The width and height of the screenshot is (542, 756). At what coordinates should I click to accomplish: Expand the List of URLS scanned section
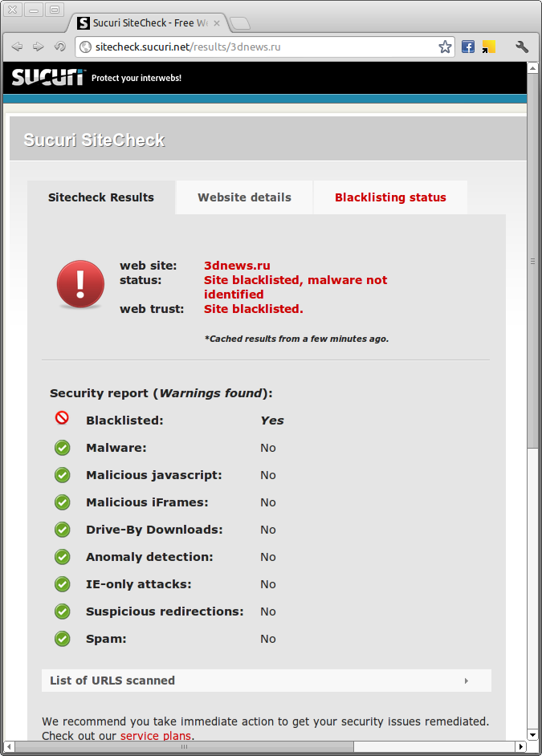coord(266,681)
